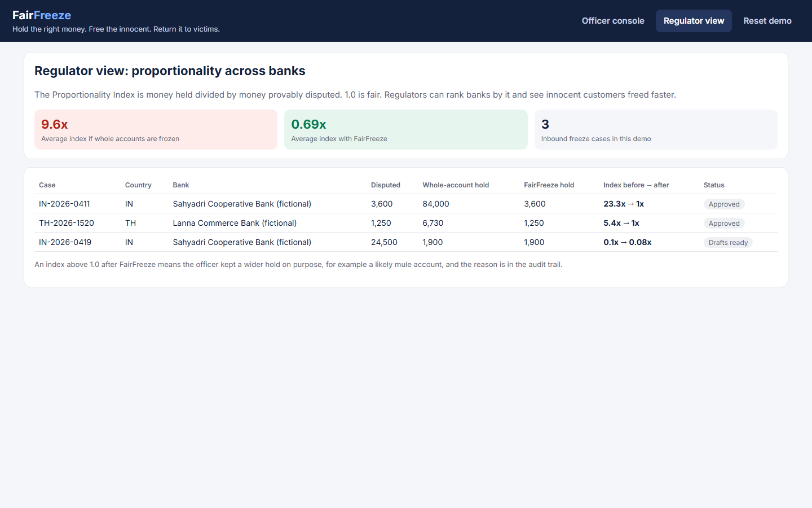Click Lanna Commerce Bank (fictional)
The height and width of the screenshot is (508, 812).
(235, 223)
